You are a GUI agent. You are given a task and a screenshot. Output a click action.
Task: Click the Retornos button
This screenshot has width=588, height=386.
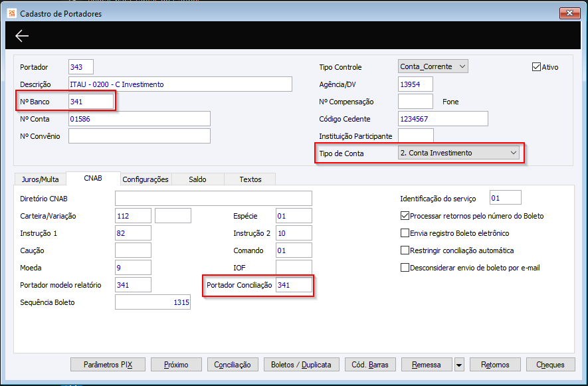[x=495, y=365]
